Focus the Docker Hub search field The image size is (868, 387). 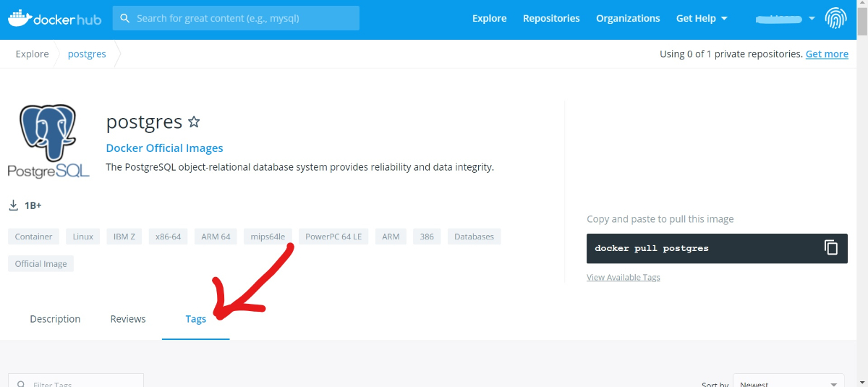236,18
